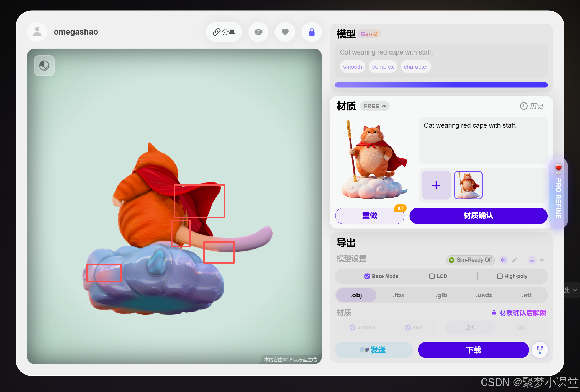This screenshot has width=580, height=392.
Task: Expand the FREE material tier dropdown
Action: 375,106
